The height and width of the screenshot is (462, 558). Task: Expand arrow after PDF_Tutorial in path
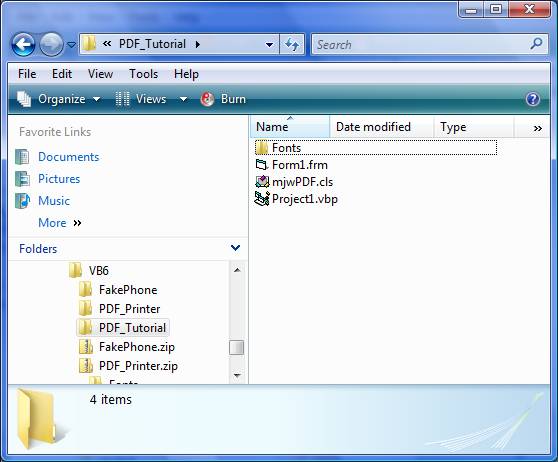[198, 44]
